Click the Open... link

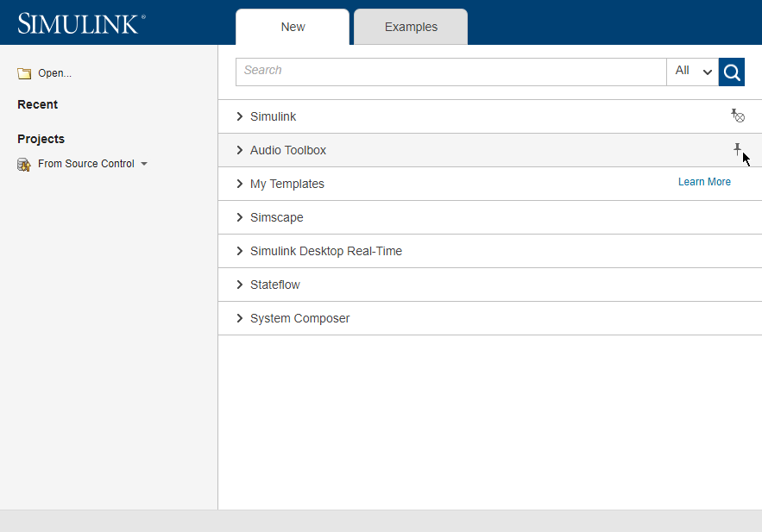click(x=54, y=73)
